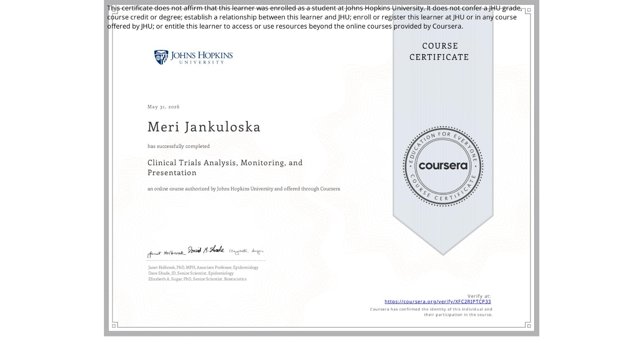Select the name 'Meri Jankuloska'
The width and height of the screenshot is (644, 337).
coord(204,127)
